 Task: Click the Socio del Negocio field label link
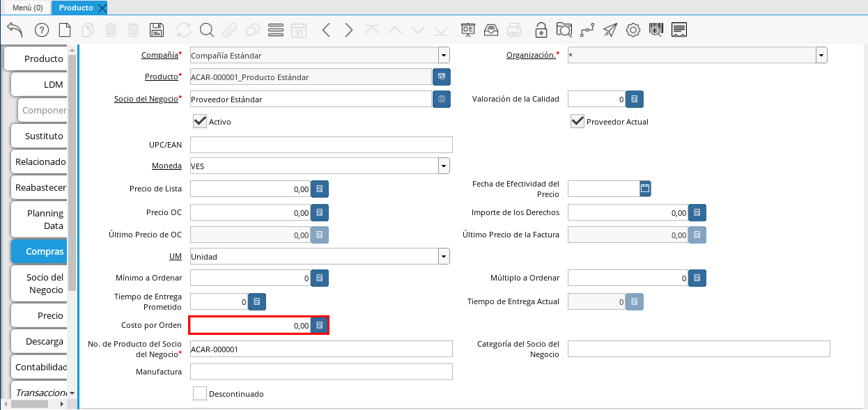point(146,99)
